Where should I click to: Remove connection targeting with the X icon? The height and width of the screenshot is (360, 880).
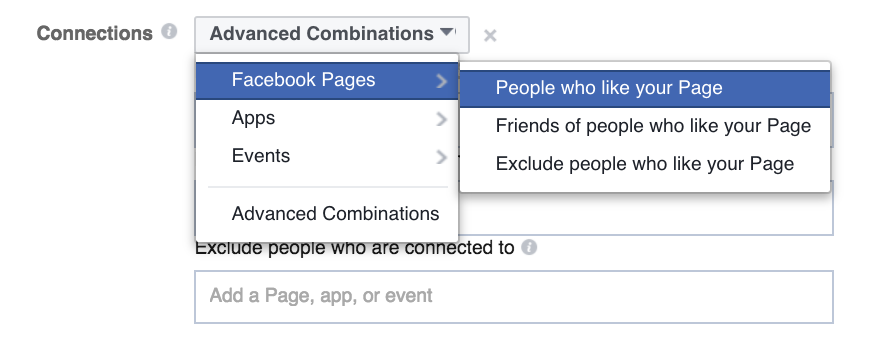pos(490,36)
